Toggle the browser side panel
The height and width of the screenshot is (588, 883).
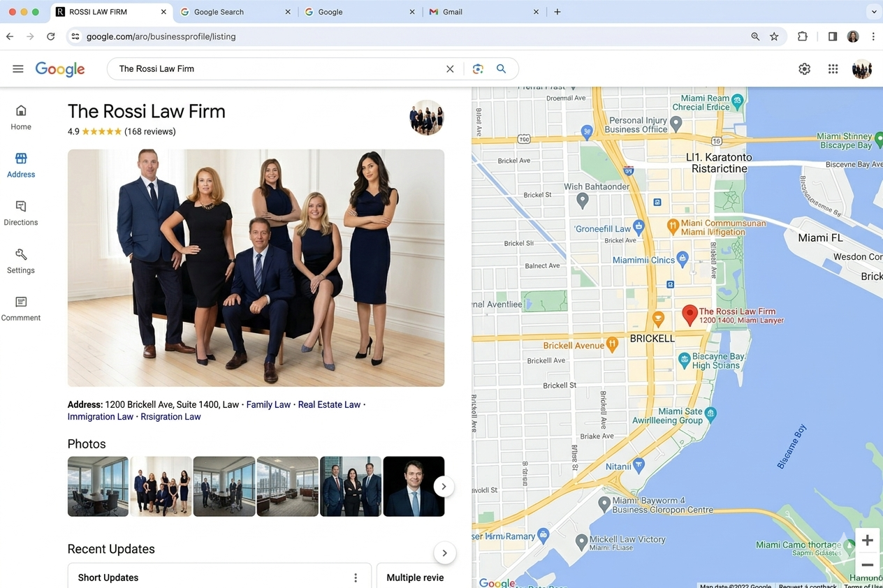point(833,36)
